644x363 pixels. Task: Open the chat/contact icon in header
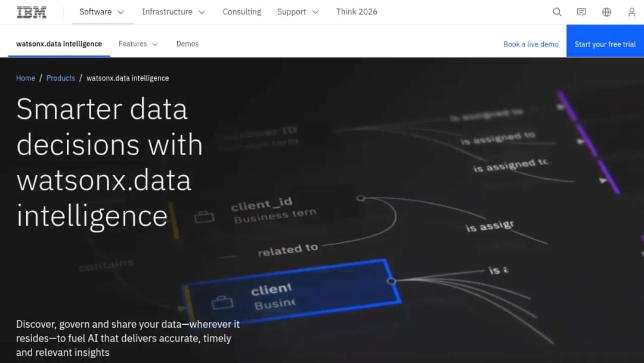tap(581, 12)
